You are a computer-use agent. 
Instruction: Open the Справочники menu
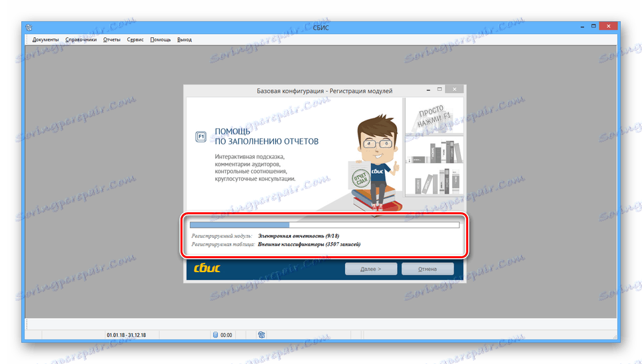(81, 40)
